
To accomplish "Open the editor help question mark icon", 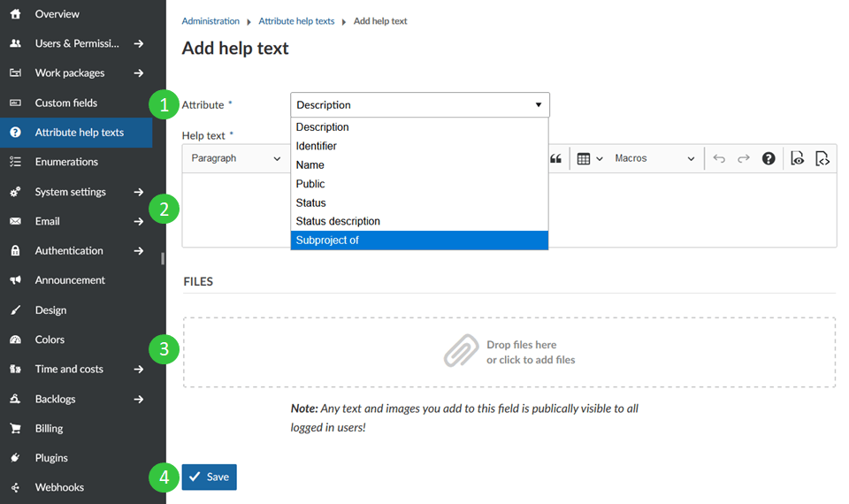I will (769, 159).
